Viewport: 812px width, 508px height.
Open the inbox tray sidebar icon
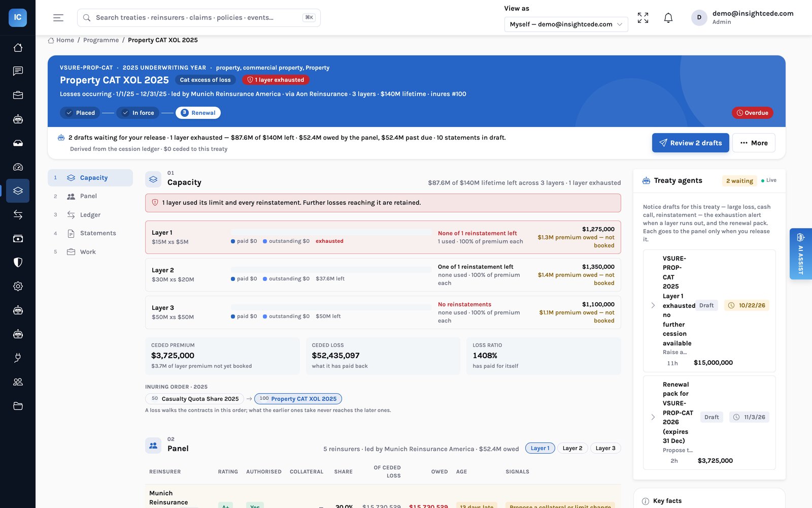18,143
